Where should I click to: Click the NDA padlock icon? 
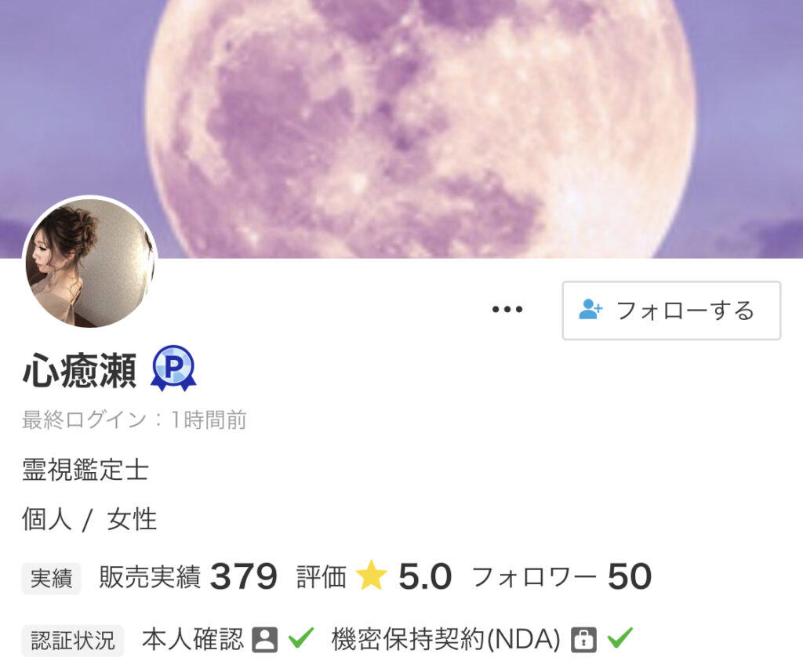coord(583,639)
